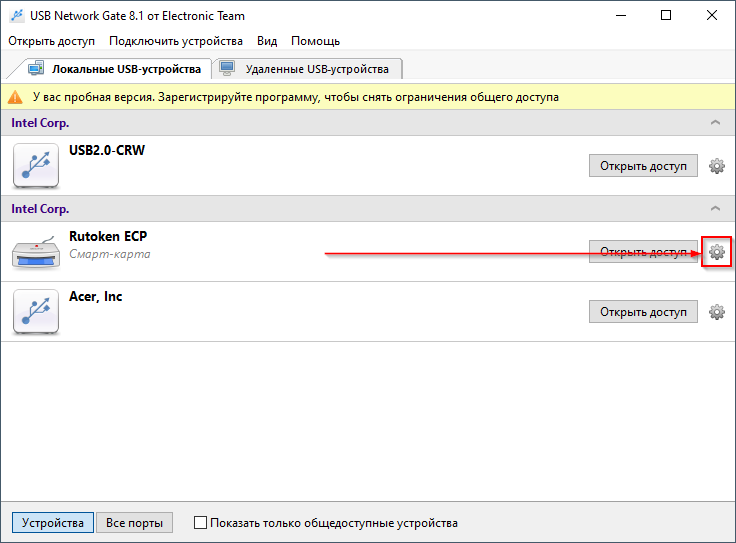
Task: Toggle the Все порты view button
Action: point(134,522)
